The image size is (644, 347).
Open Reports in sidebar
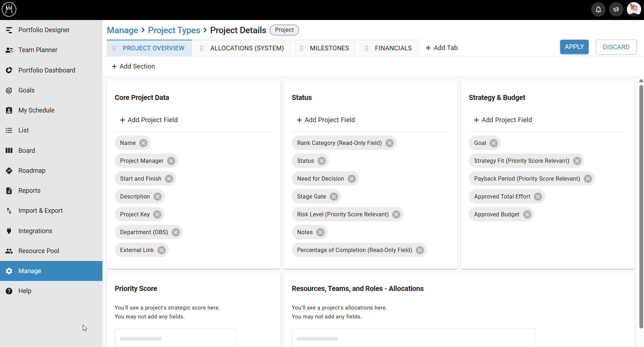[51, 191]
